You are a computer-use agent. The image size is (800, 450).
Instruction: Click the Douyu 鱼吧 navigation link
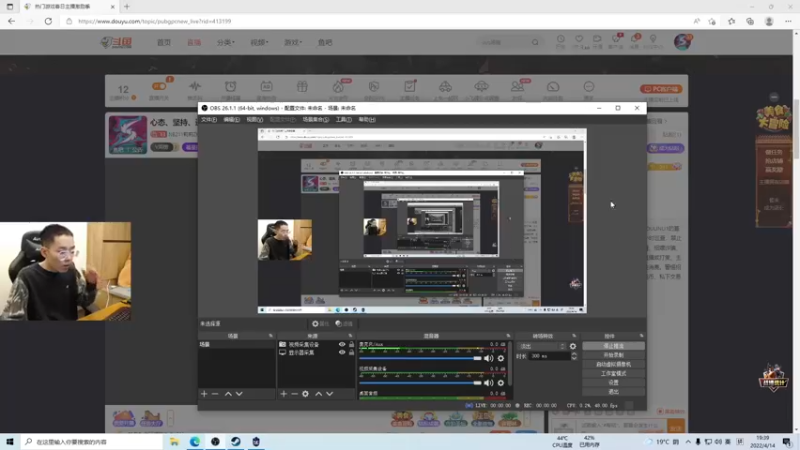click(x=325, y=42)
